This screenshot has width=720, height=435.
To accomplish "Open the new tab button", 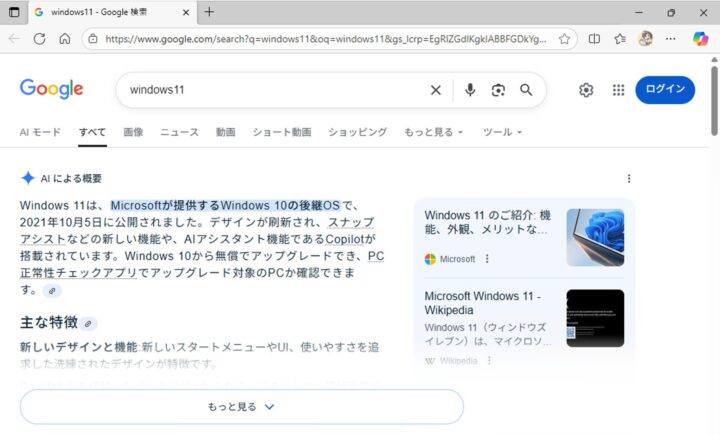I will tap(209, 12).
